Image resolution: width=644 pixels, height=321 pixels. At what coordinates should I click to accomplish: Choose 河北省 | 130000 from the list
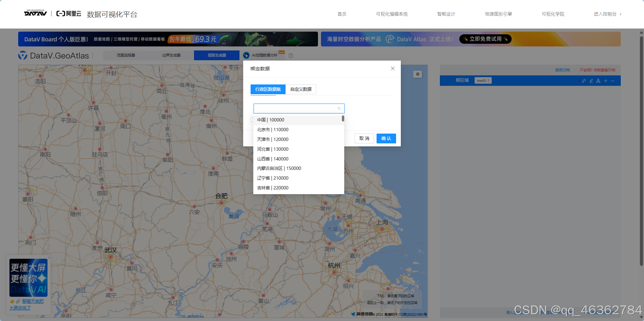coord(299,149)
